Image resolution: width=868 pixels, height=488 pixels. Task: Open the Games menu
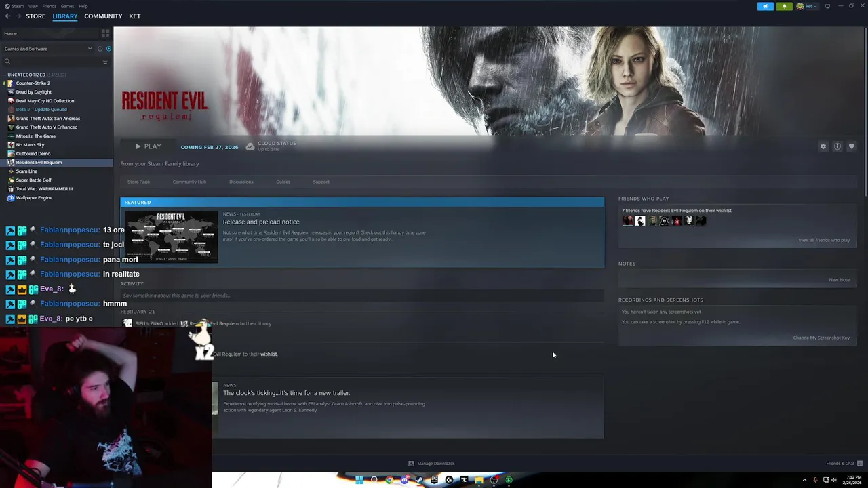tap(67, 6)
